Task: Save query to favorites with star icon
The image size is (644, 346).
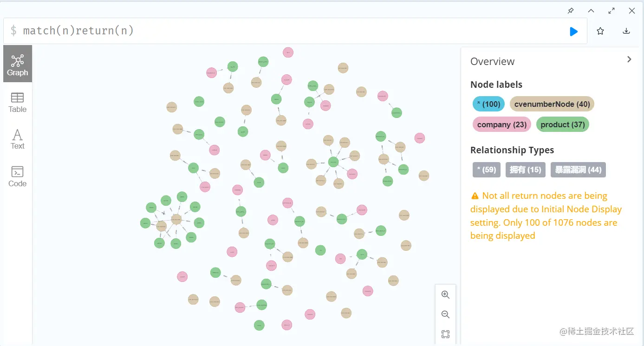Action: tap(600, 31)
